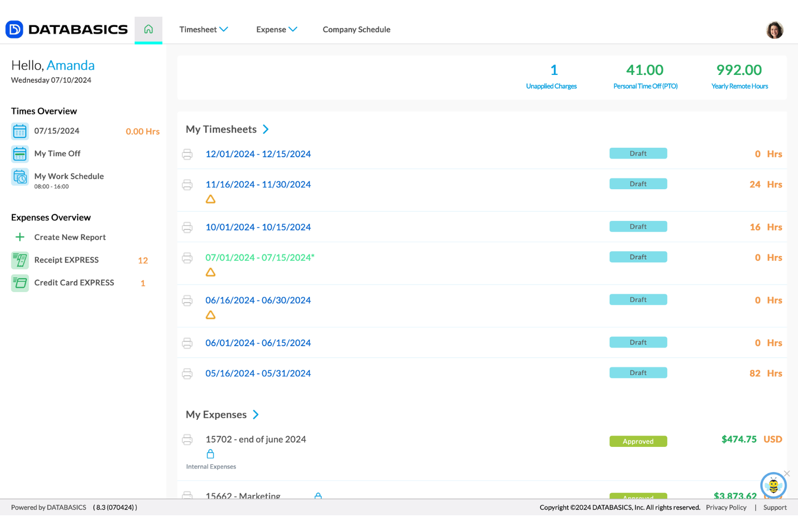798x532 pixels.
Task: Select the My Time Off calendar icon
Action: click(19, 154)
